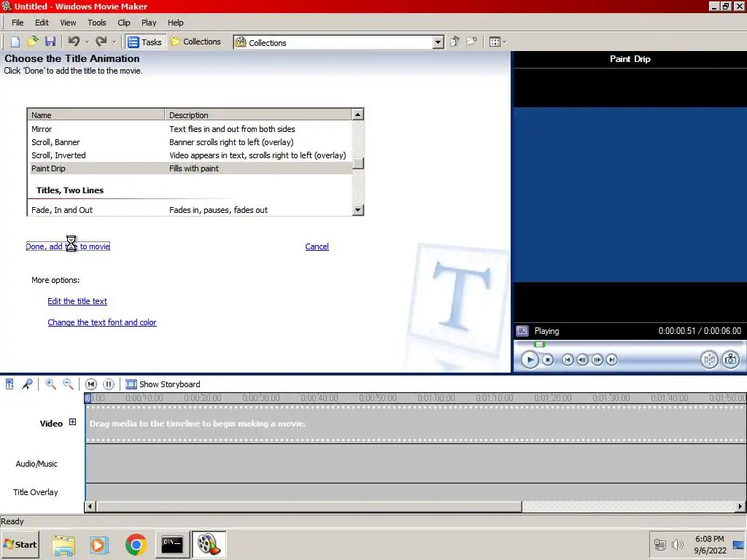The height and width of the screenshot is (560, 747).
Task: Click the monitor seek bar handle
Action: tap(539, 344)
